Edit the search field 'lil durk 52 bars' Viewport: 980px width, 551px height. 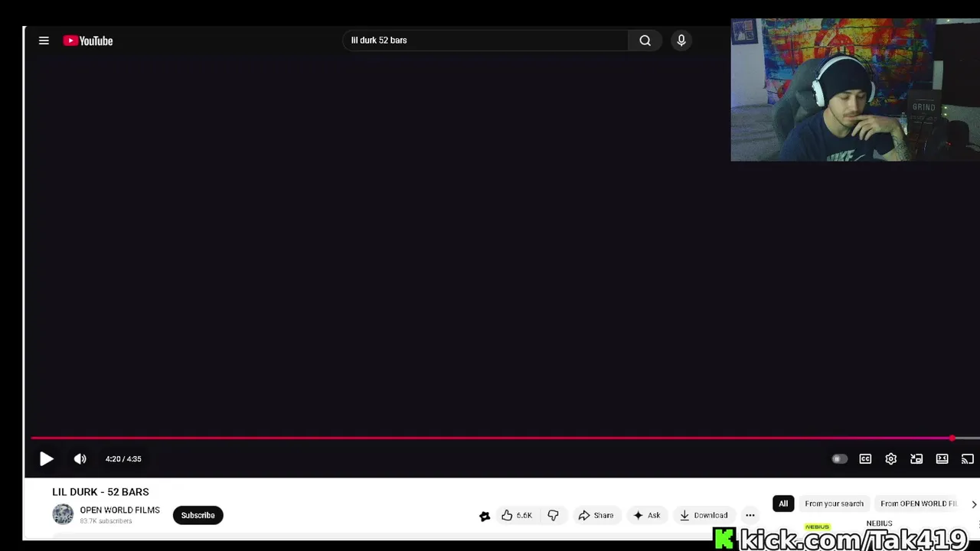pos(485,41)
